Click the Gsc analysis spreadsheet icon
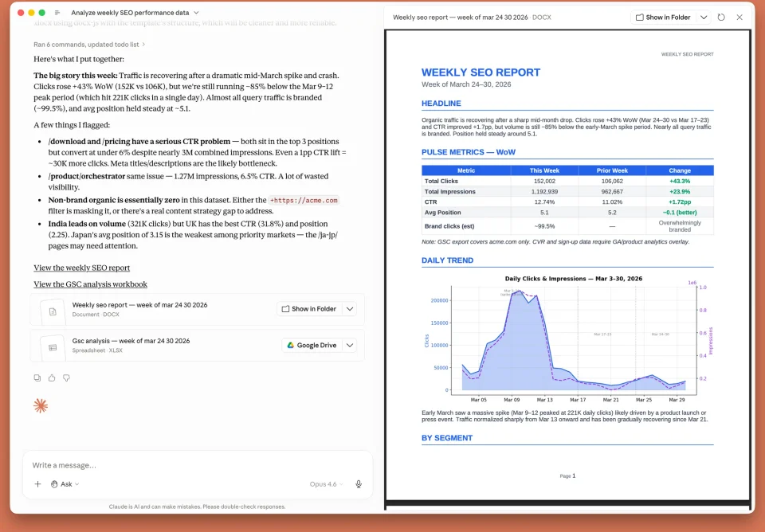The image size is (765, 532). point(53,348)
